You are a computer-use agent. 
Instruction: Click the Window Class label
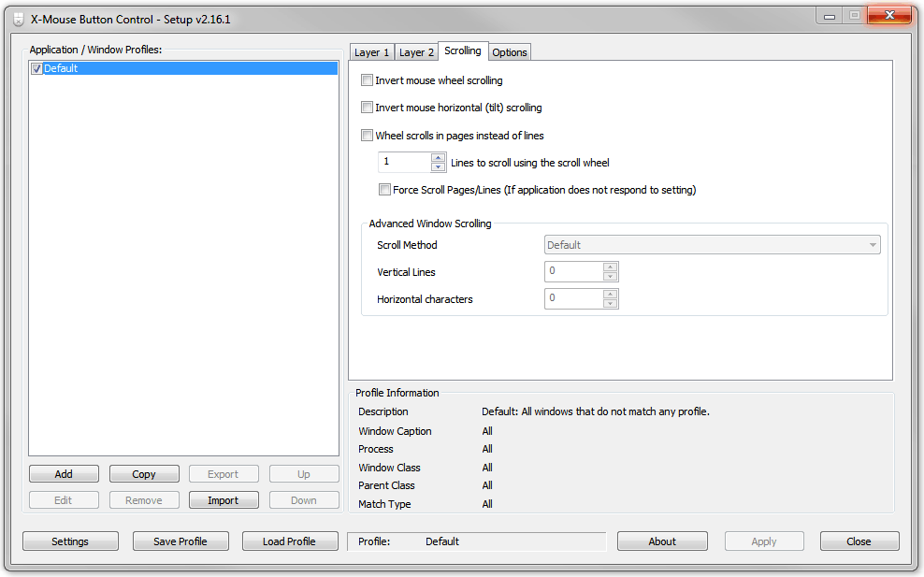(x=389, y=468)
